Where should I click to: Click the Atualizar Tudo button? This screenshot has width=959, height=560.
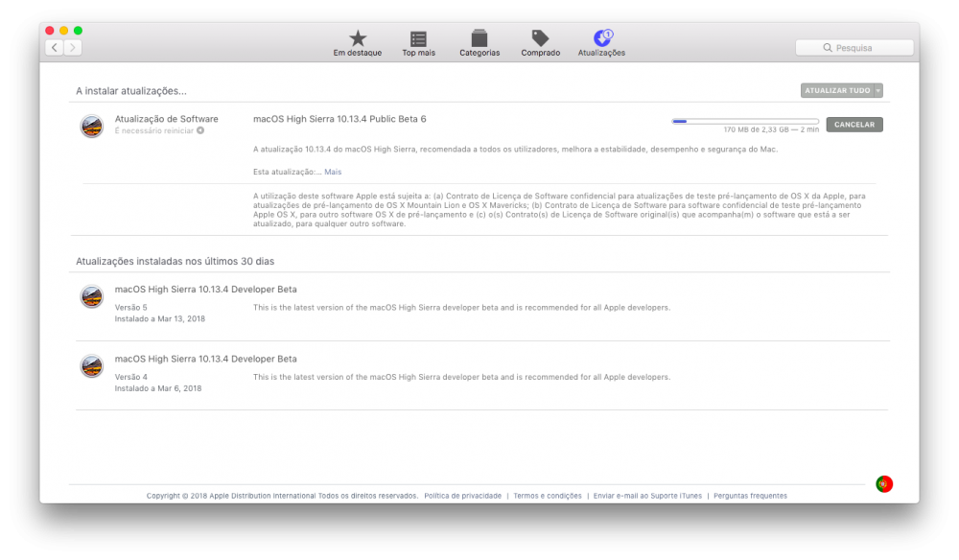click(x=837, y=90)
